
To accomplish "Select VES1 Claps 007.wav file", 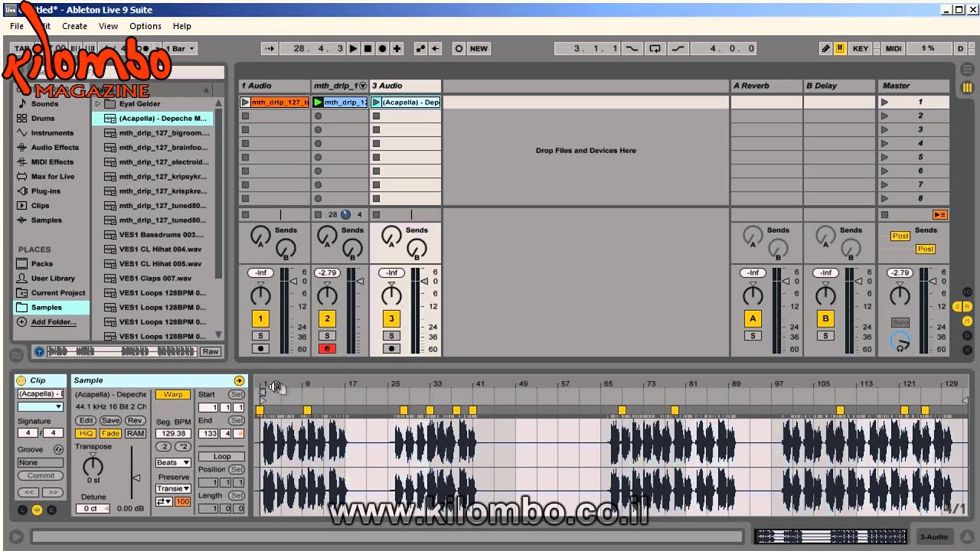I will [x=155, y=279].
